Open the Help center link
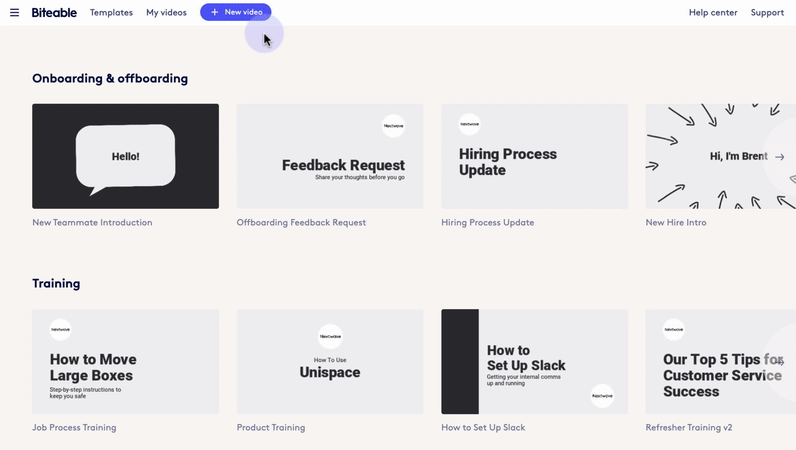 [713, 13]
